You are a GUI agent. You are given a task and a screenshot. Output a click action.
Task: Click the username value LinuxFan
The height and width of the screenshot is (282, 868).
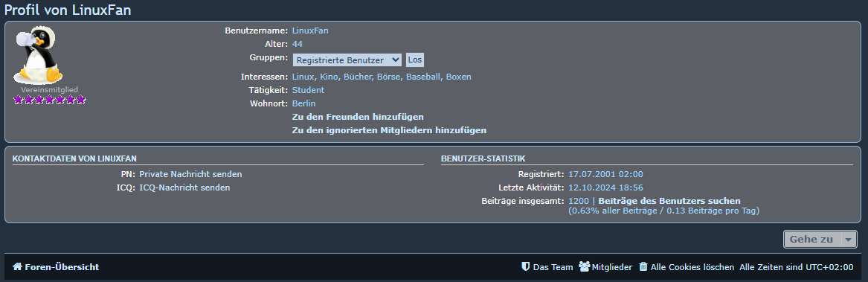(310, 31)
